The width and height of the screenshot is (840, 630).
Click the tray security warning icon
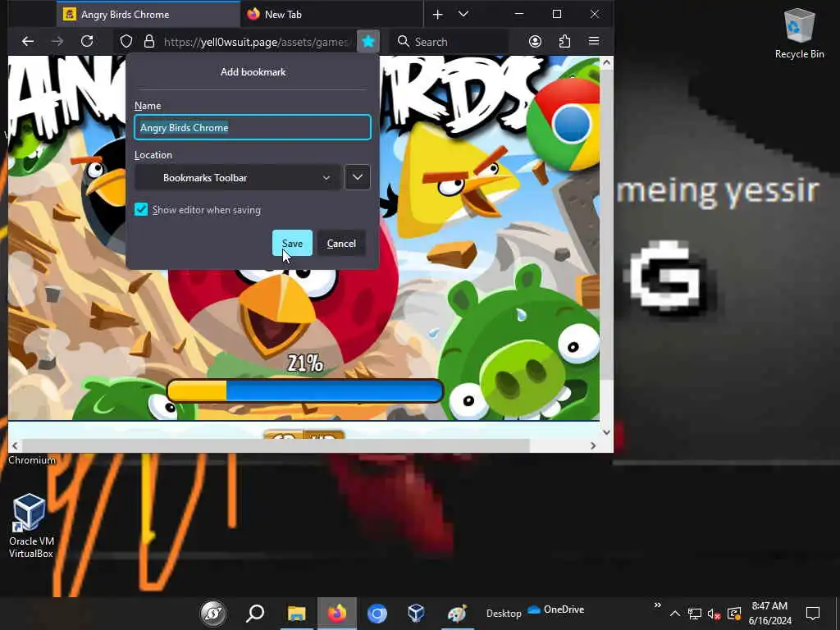point(734,614)
